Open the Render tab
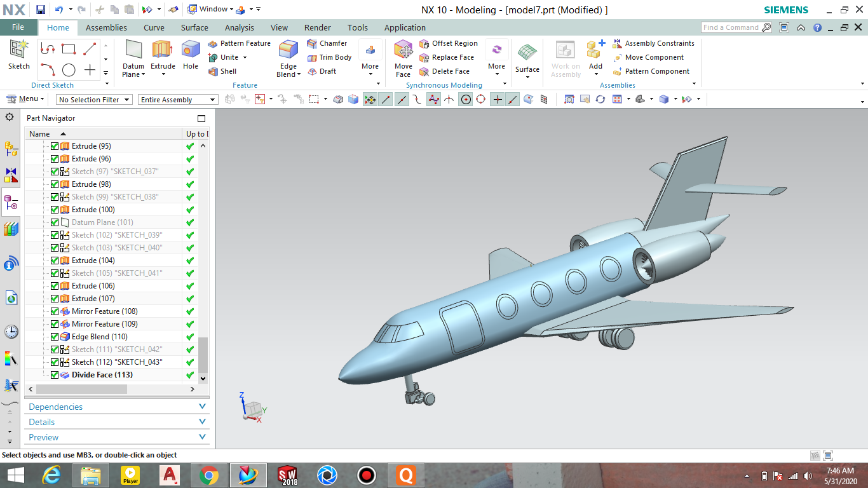 point(318,27)
